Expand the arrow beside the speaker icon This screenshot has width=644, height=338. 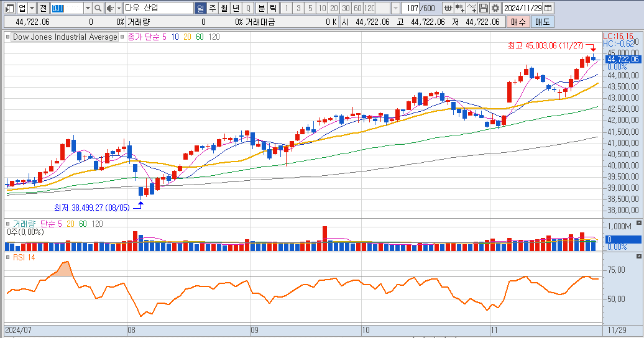119,8
